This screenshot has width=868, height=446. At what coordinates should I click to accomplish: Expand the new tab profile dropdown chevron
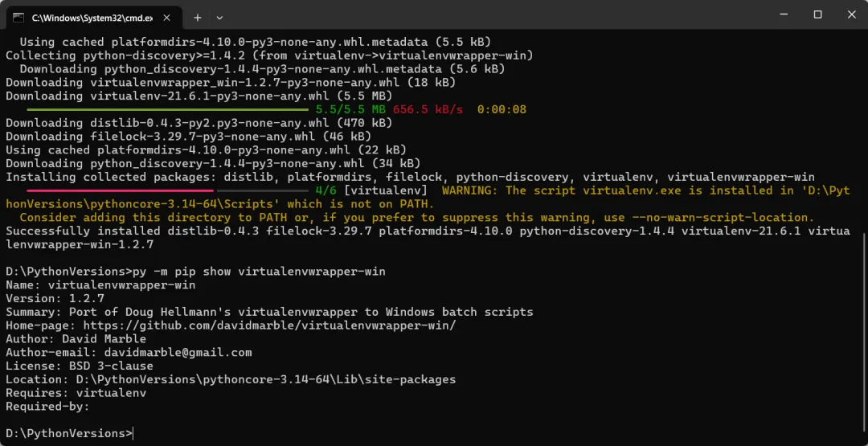pos(219,18)
